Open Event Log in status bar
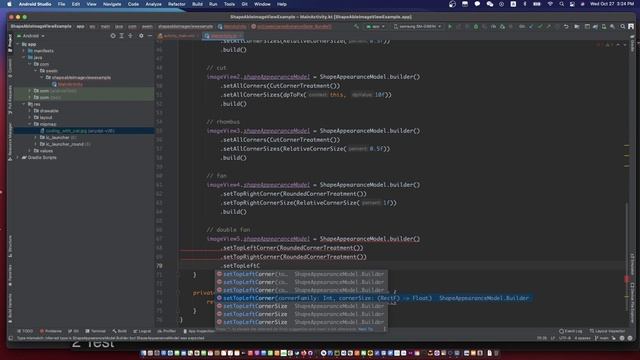 click(571, 331)
